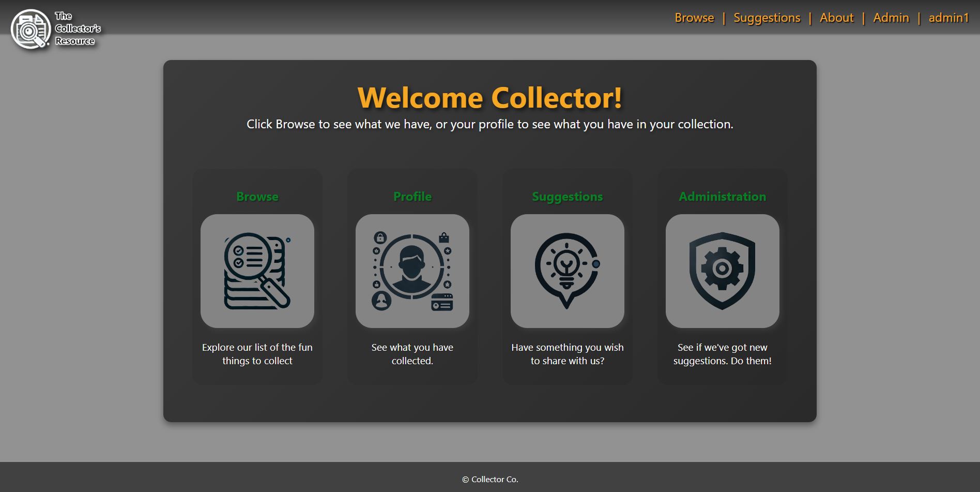The width and height of the screenshot is (980, 492).
Task: Click "See what you have collected" description
Action: pos(412,354)
